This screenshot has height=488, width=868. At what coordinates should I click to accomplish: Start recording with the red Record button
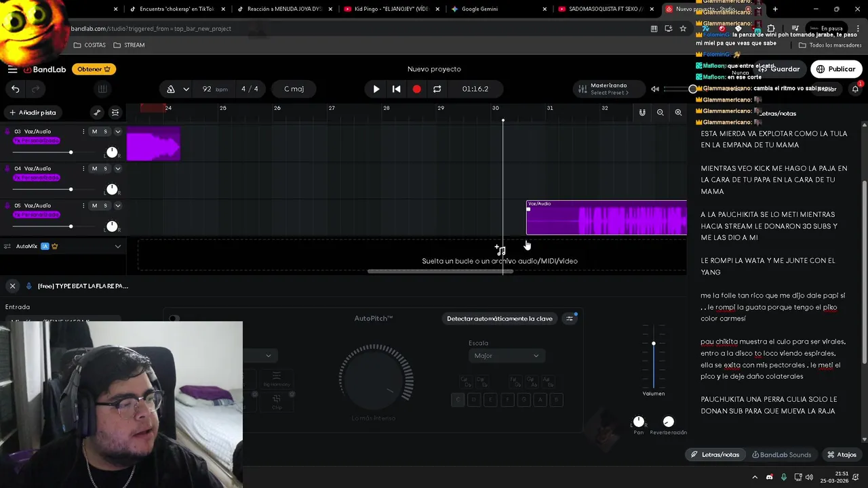(416, 89)
